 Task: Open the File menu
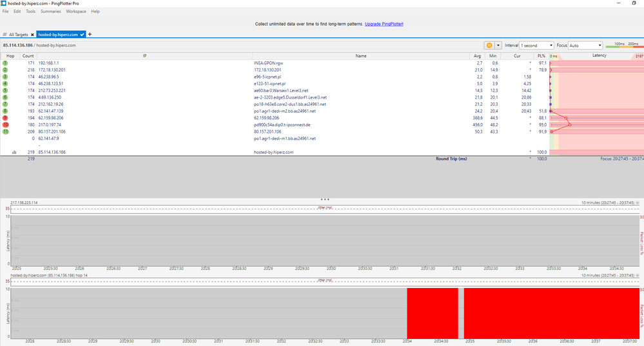tap(5, 12)
